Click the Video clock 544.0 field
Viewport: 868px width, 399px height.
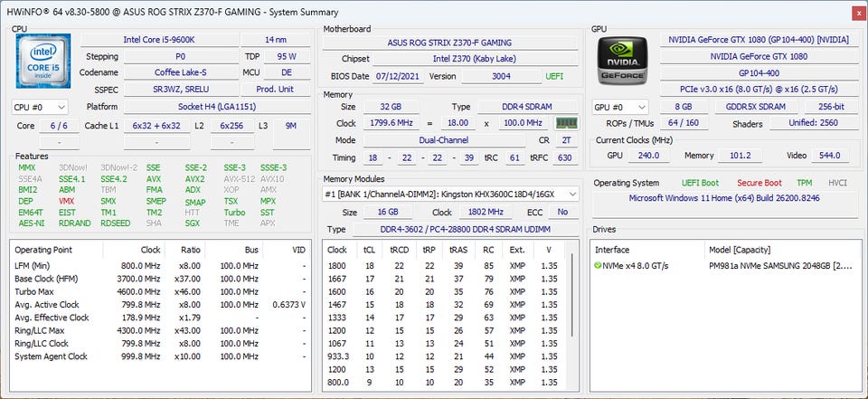829,156
